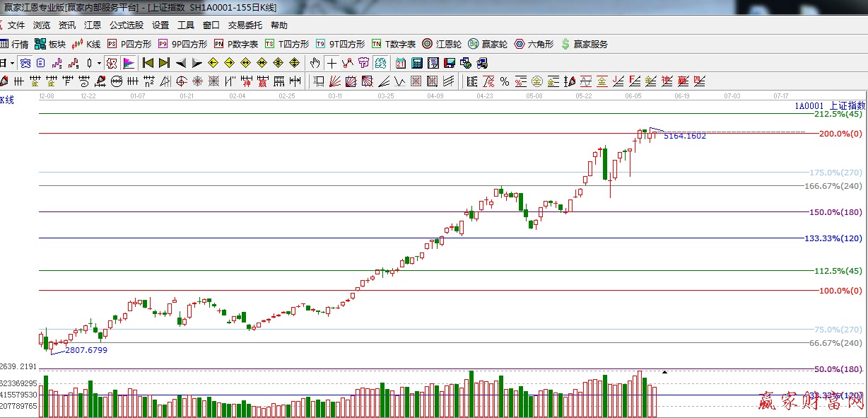
Task: Open the 交易委托 menu
Action: click(x=245, y=25)
